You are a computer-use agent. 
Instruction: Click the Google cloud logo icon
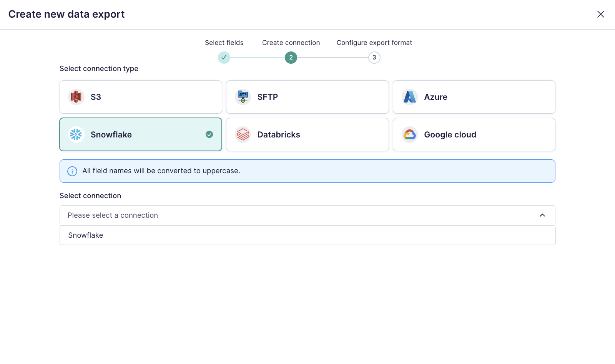point(410,134)
